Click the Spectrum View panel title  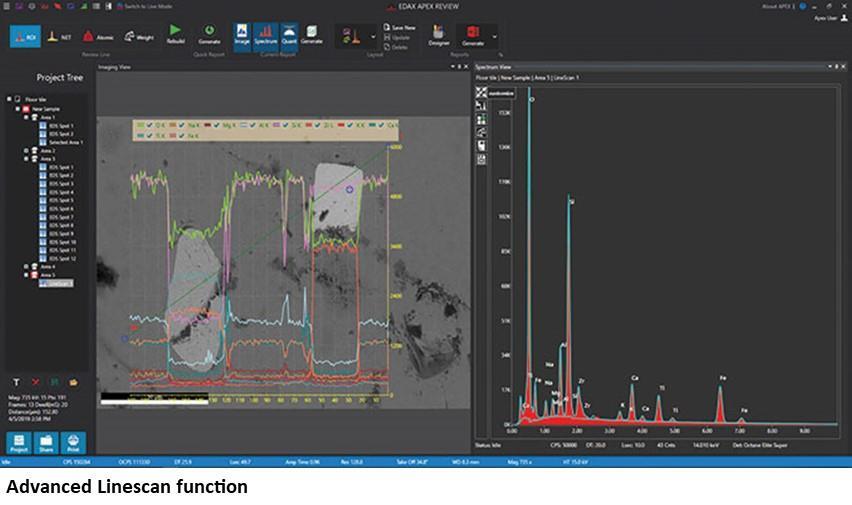tap(493, 67)
